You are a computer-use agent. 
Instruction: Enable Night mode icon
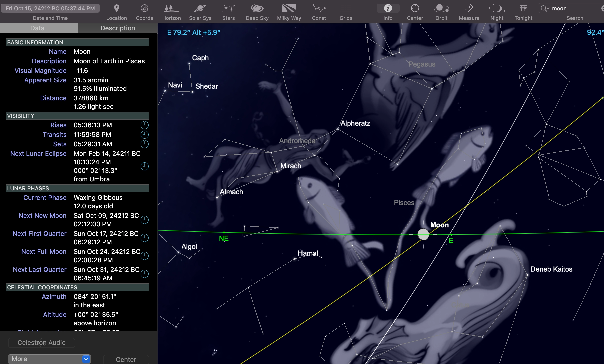pos(497,8)
